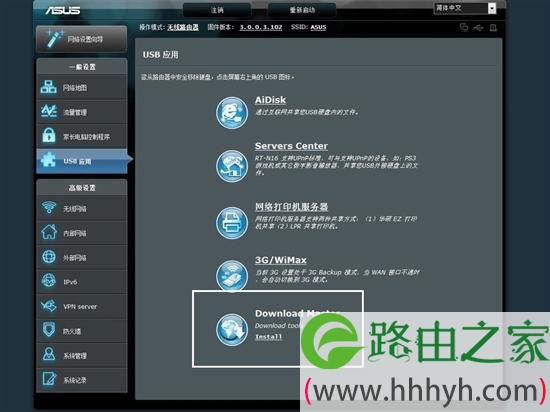Open the system log notepad icon

(x=48, y=379)
